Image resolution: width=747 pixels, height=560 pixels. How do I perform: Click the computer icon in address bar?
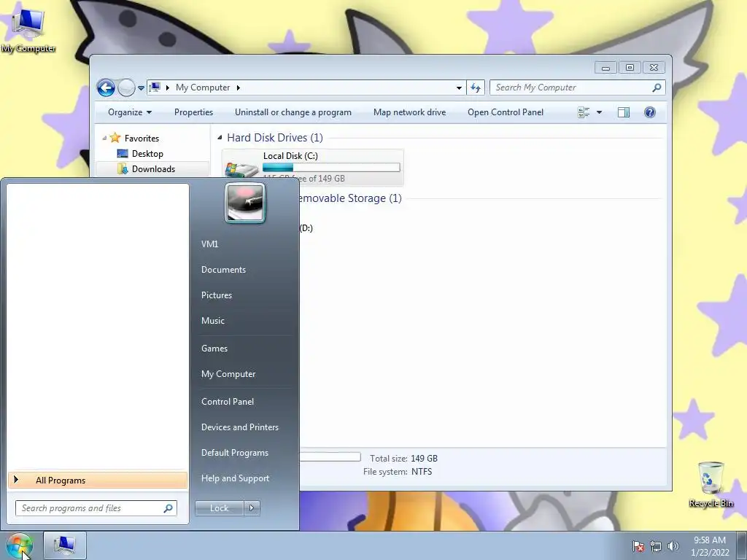click(155, 87)
